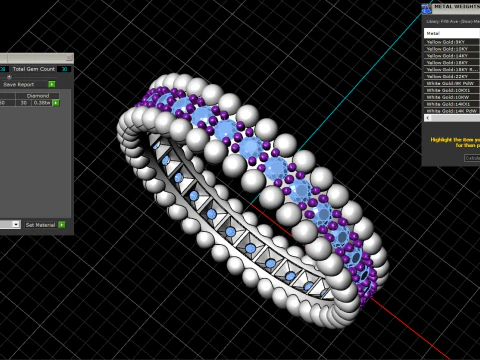Screen dimensions: 480x360
Task: Click the green arrow next to Set Material
Action: coord(62,225)
